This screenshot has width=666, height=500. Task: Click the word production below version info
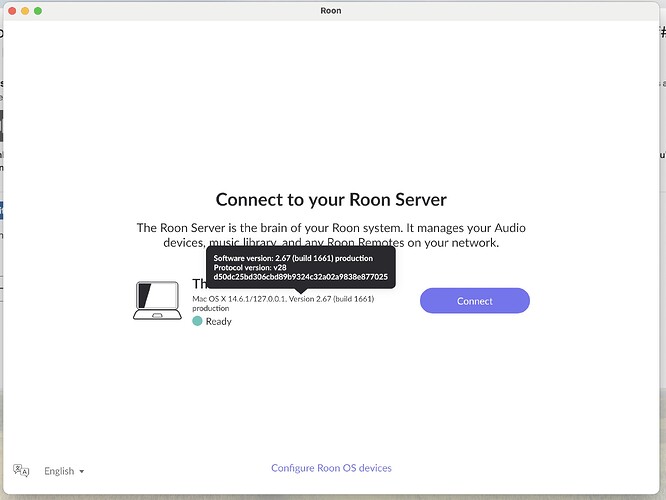[x=211, y=308]
